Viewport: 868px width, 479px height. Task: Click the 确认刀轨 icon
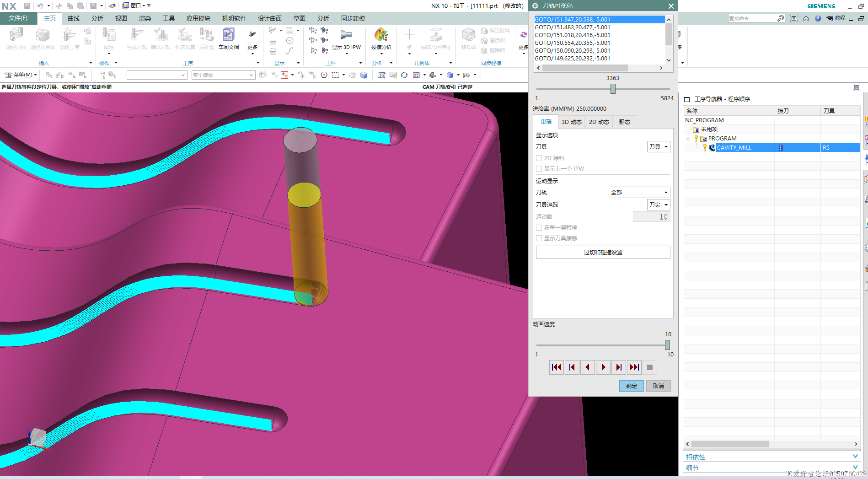(x=161, y=38)
